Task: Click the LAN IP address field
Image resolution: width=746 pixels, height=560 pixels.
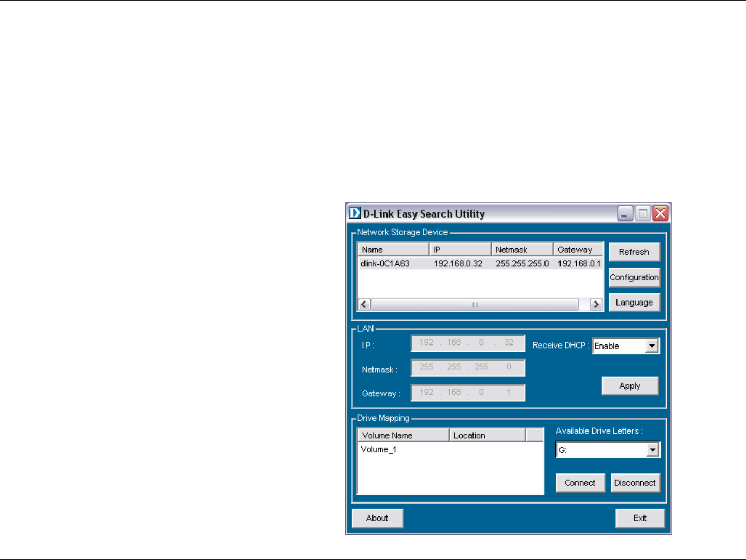Action: (468, 343)
